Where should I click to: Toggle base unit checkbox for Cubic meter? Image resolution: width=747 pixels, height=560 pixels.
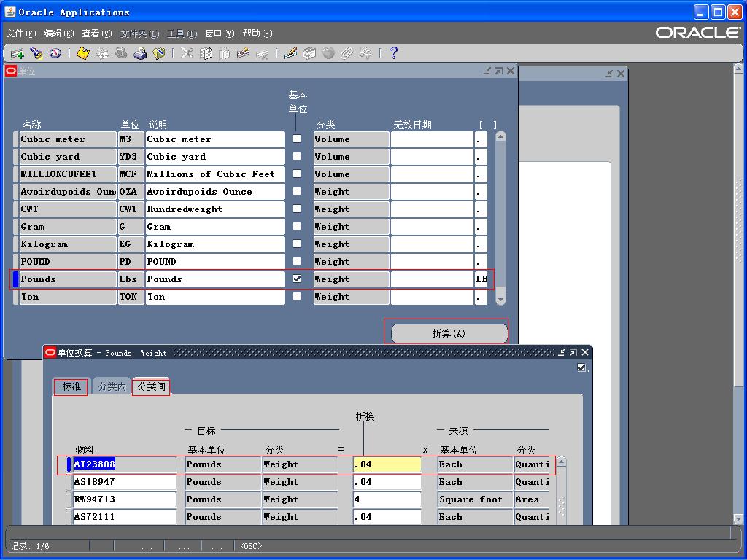[297, 139]
